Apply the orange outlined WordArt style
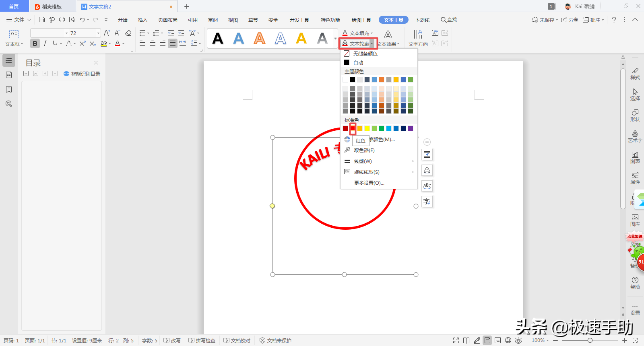644x346 pixels. click(260, 39)
